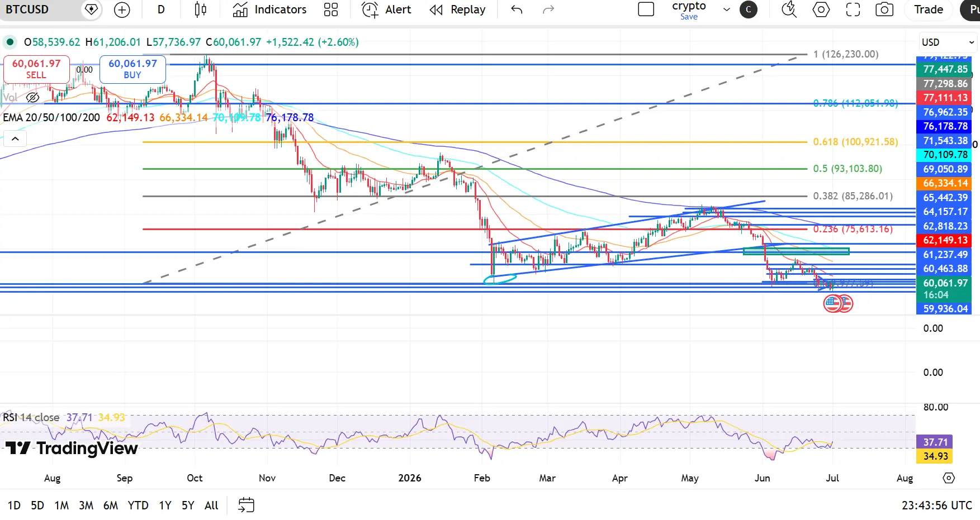Take a chart snapshot with camera icon
The image size is (980, 520).
[884, 9]
